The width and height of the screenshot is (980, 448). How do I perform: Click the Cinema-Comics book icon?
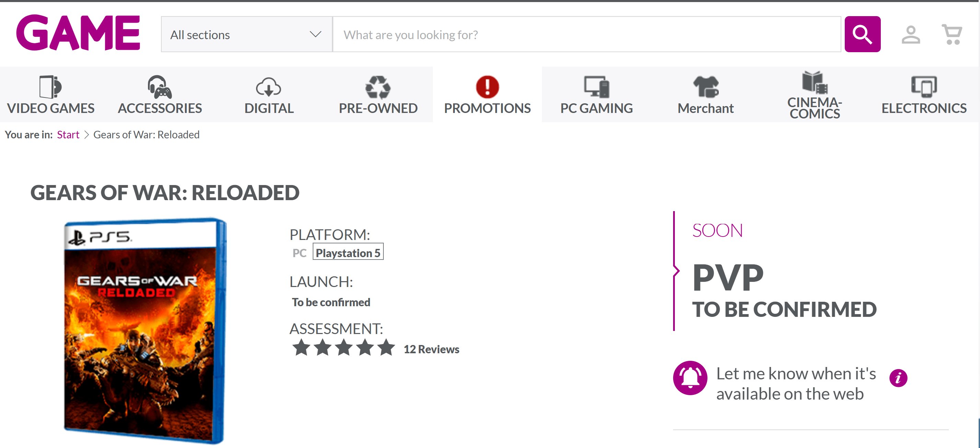click(x=815, y=82)
